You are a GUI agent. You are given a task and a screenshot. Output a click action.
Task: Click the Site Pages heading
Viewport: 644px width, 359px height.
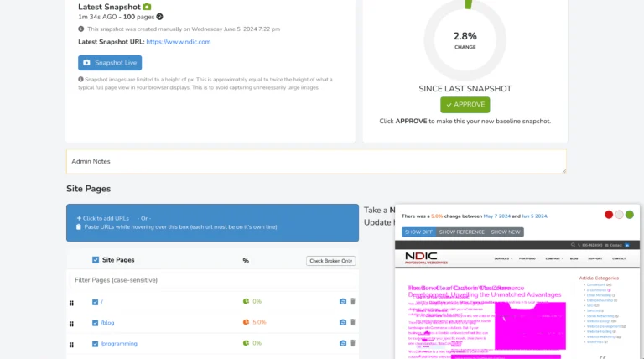pyautogui.click(x=88, y=189)
